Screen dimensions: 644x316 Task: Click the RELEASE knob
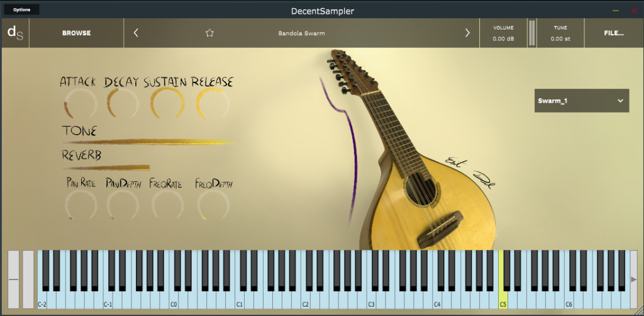pos(213,104)
